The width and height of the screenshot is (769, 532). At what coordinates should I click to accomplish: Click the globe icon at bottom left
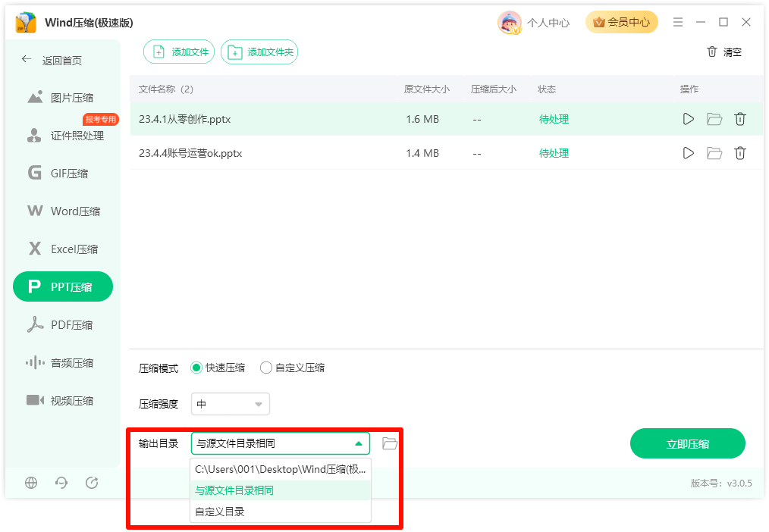coord(31,483)
